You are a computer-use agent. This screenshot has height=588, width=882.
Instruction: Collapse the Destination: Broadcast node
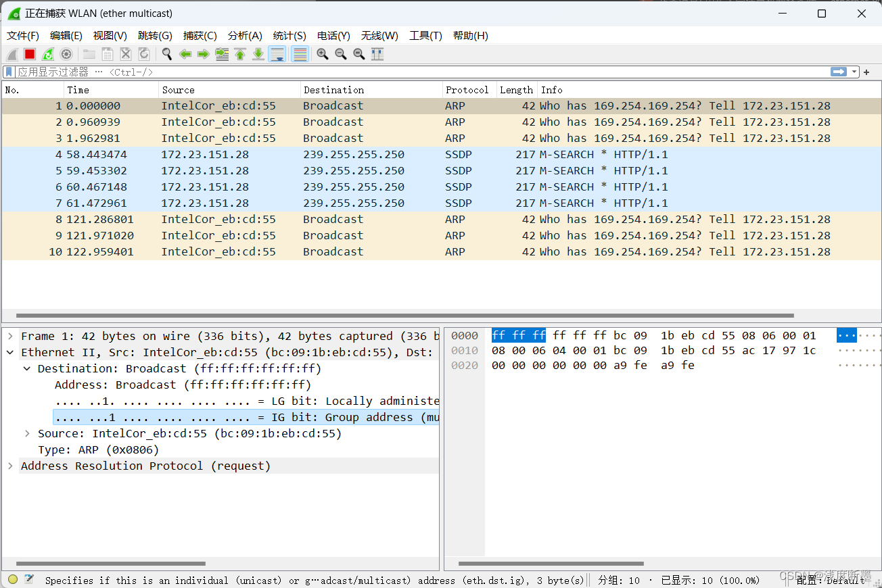tap(27, 368)
